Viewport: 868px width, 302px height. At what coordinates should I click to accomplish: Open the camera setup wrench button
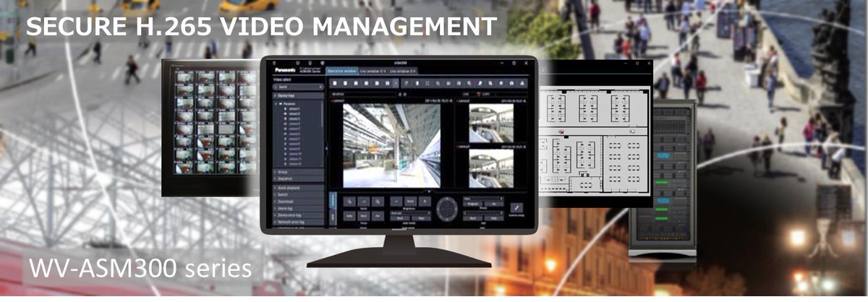pos(516,207)
